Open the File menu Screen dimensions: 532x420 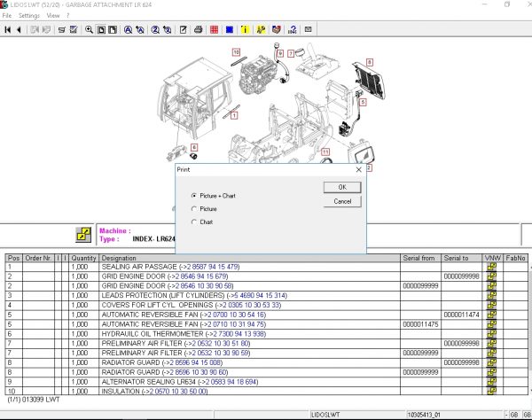(7, 16)
